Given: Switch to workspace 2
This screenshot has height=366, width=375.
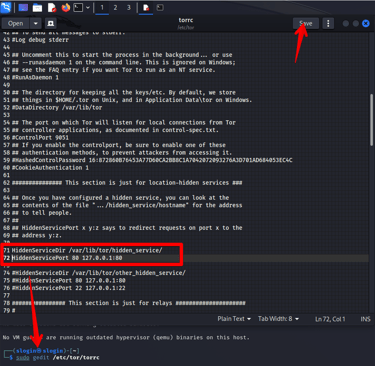Looking at the screenshot, I should (x=115, y=7).
